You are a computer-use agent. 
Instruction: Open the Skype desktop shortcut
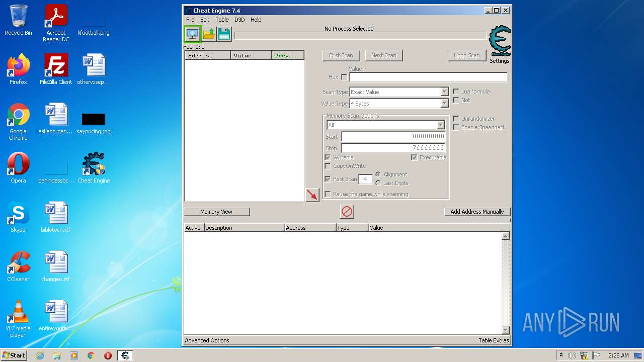[x=18, y=217]
